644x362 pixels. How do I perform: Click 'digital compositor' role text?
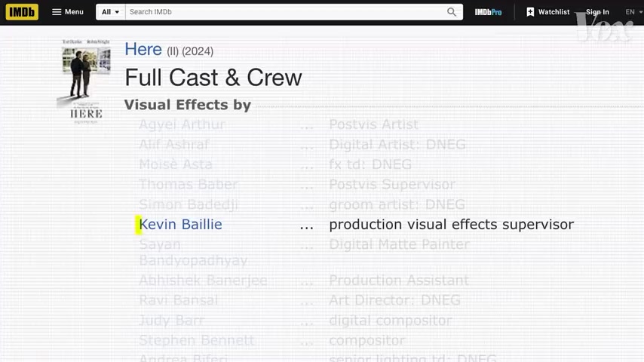tap(391, 320)
